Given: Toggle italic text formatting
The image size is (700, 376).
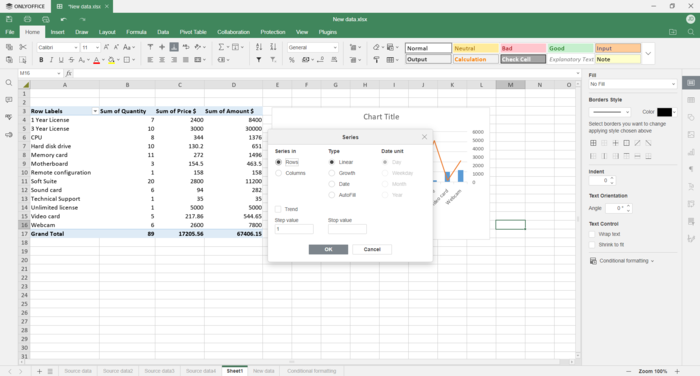Looking at the screenshot, I should (51, 60).
